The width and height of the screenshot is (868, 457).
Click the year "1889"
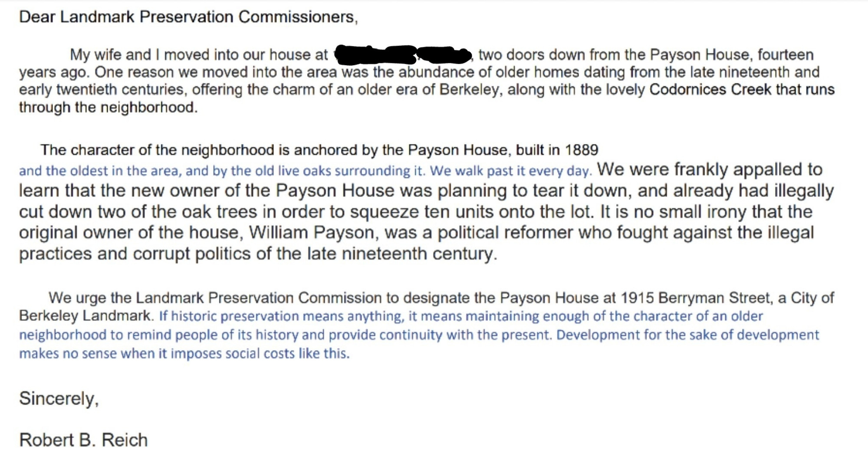point(581,150)
